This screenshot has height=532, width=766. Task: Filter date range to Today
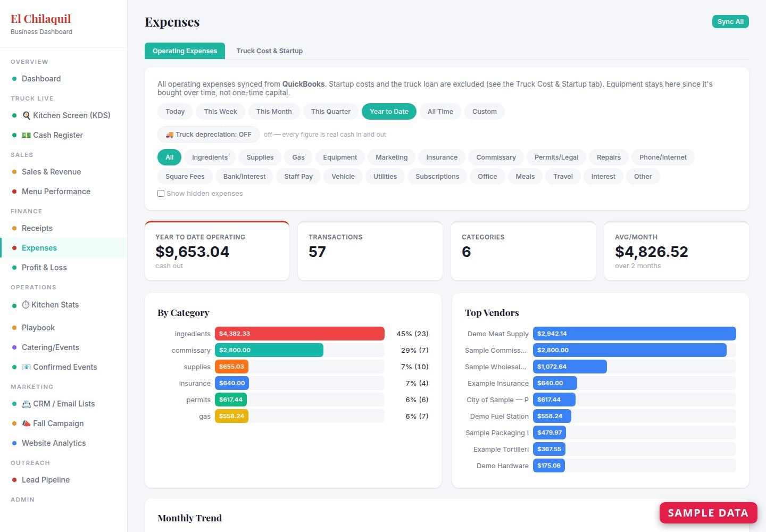pos(175,112)
